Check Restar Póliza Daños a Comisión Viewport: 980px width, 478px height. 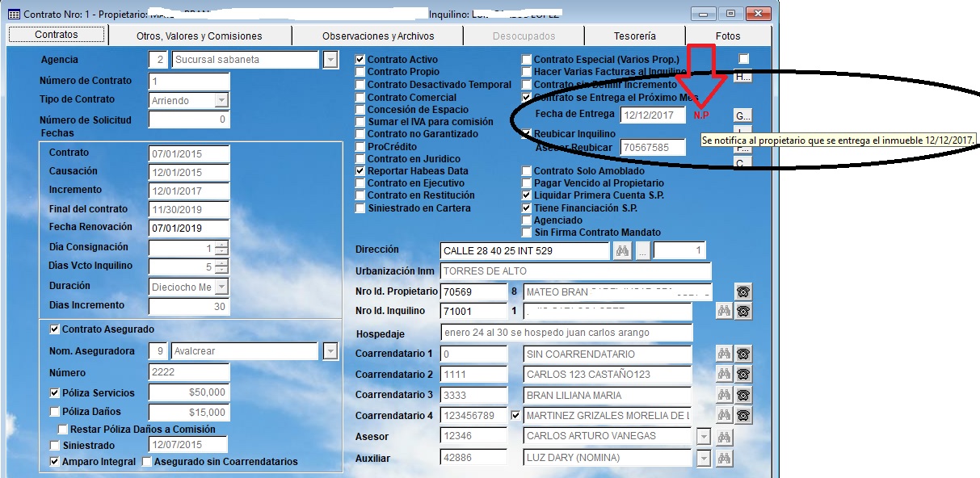[x=63, y=430]
